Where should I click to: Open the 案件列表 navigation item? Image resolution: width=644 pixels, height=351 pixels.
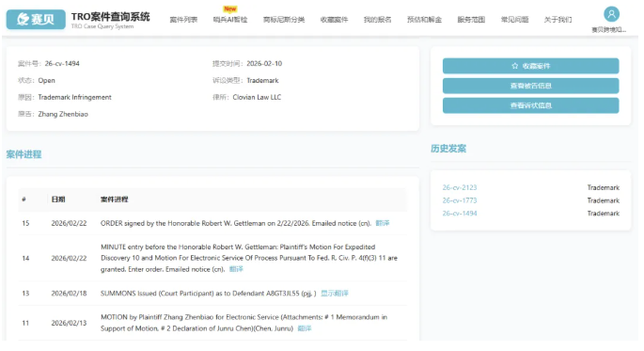pyautogui.click(x=183, y=20)
